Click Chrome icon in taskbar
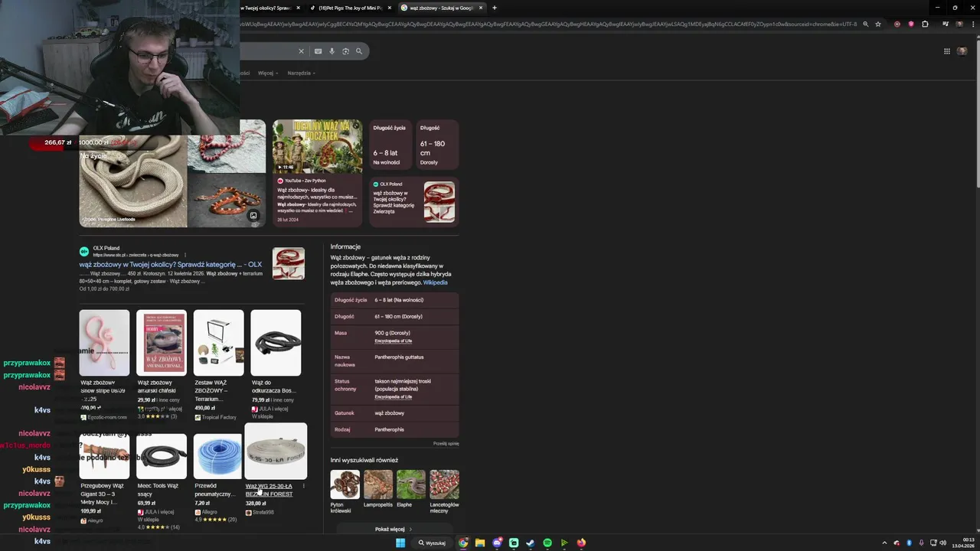The width and height of the screenshot is (980, 551). 463,543
